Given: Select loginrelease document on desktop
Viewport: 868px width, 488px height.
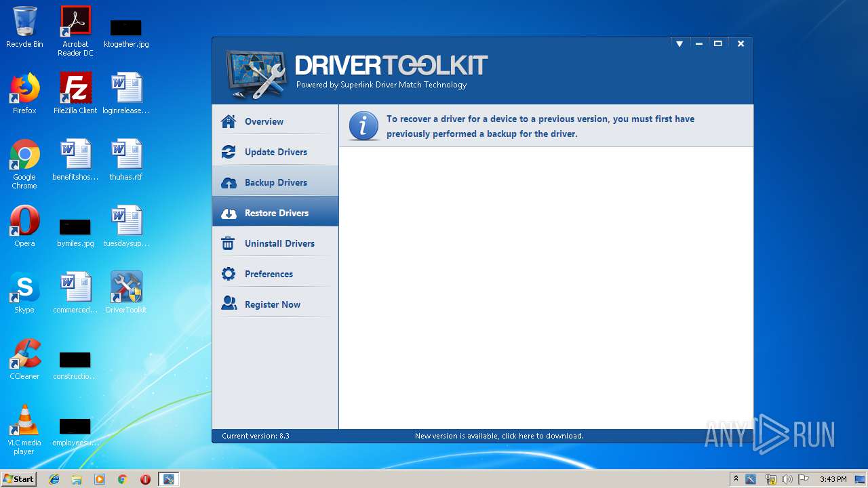Looking at the screenshot, I should coord(126,94).
